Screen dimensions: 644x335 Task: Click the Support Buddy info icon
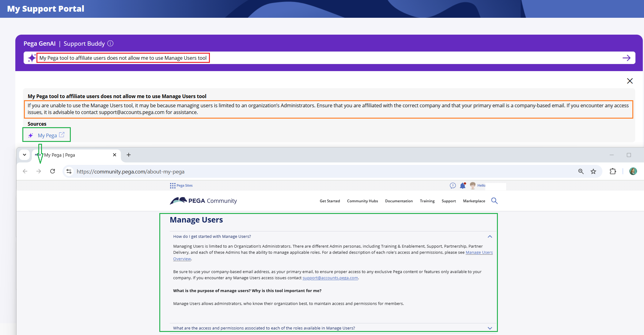(111, 44)
